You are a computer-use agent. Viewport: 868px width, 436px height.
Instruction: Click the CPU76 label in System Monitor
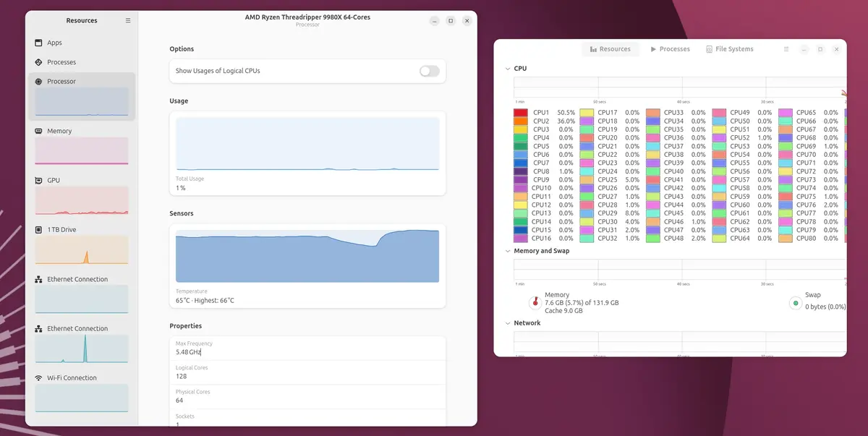[x=806, y=205]
